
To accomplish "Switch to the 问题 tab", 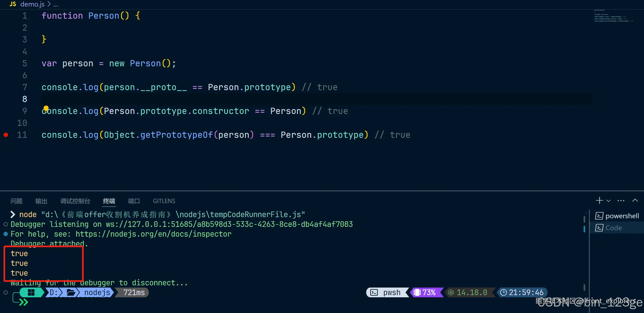I will [17, 201].
